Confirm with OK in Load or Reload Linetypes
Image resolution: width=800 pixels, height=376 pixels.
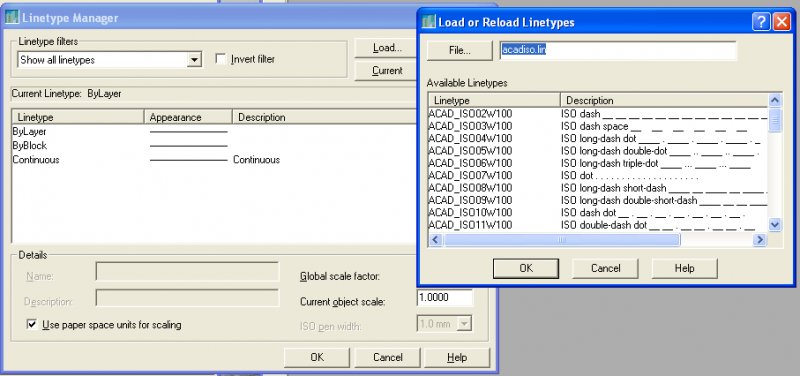coord(526,268)
